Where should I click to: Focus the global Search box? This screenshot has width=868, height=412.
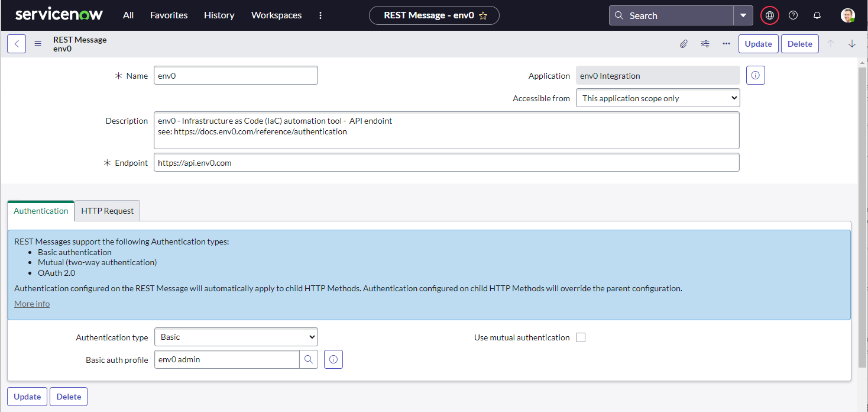coord(672,15)
